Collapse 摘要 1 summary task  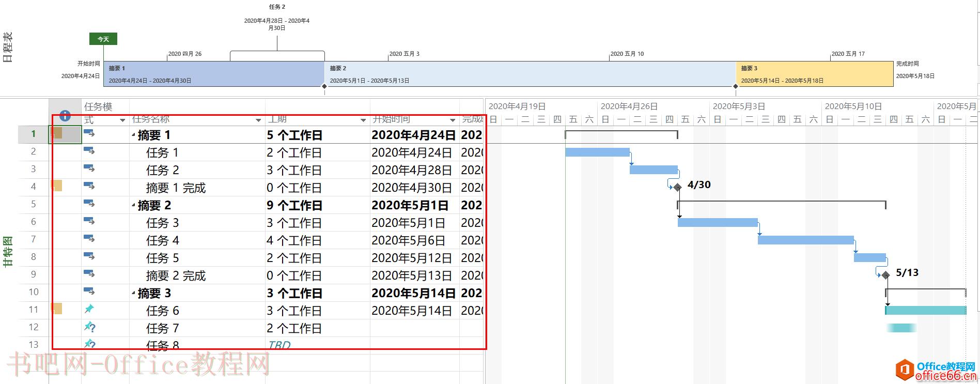(133, 136)
